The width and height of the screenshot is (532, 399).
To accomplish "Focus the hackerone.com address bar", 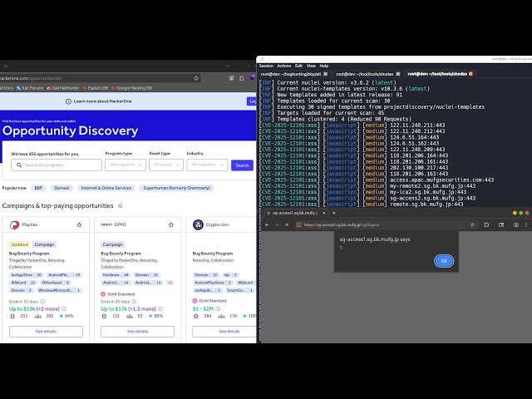I will coord(100,78).
